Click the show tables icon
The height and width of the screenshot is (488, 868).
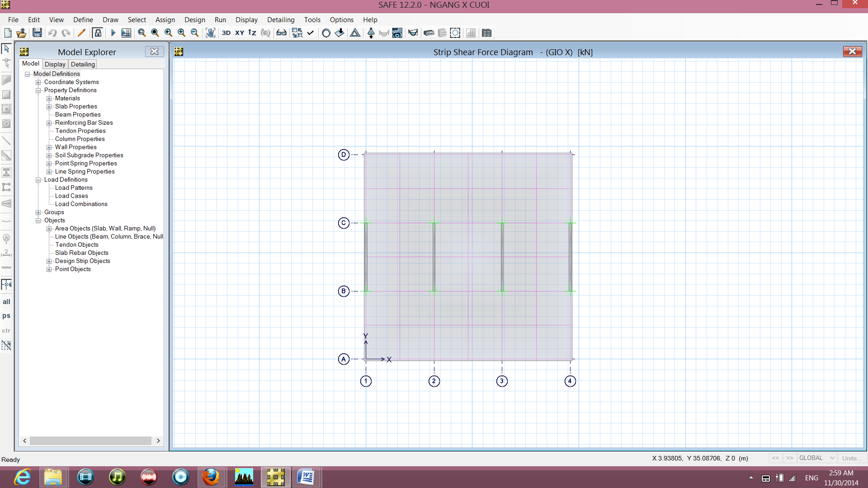tap(487, 33)
